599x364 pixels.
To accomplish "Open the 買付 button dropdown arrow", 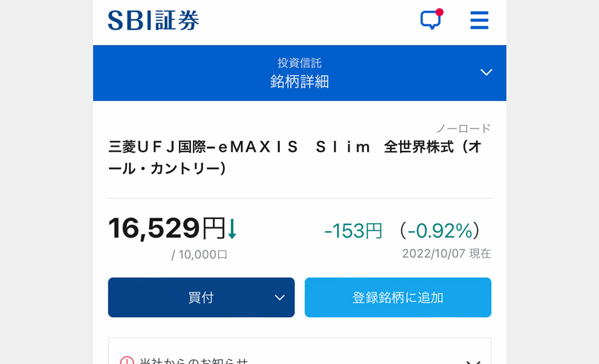I will [280, 298].
